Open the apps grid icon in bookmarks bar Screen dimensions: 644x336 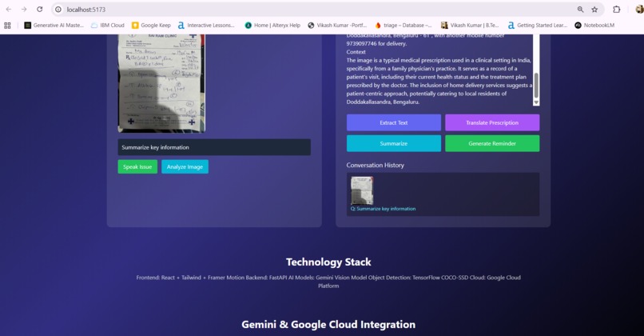tap(7, 25)
